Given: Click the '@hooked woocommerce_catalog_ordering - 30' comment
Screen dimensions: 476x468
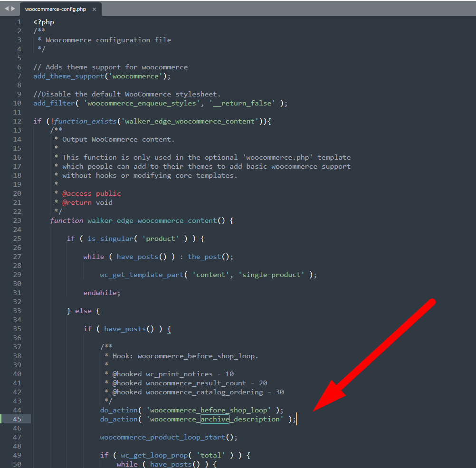Looking at the screenshot, I should coord(198,392).
